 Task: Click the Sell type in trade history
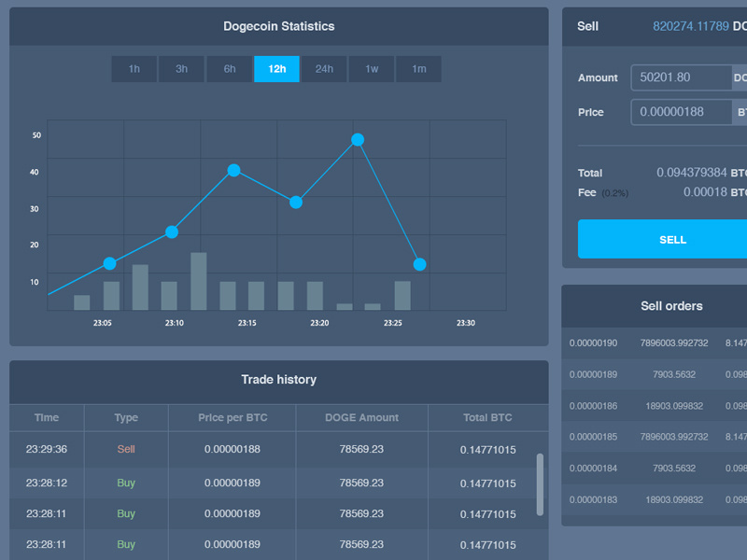click(x=126, y=449)
